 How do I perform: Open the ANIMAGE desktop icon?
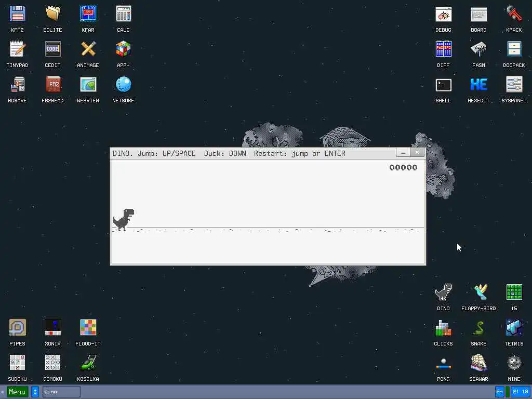pos(88,49)
